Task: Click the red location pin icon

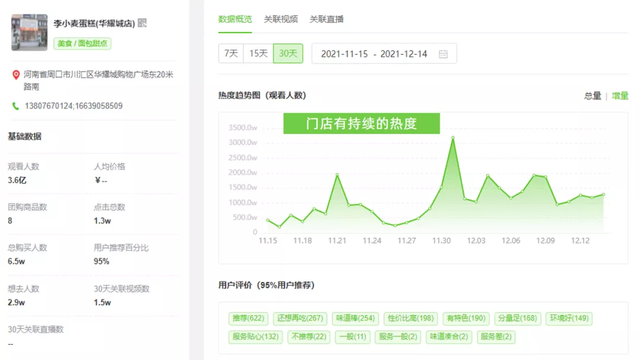Action: (16, 75)
